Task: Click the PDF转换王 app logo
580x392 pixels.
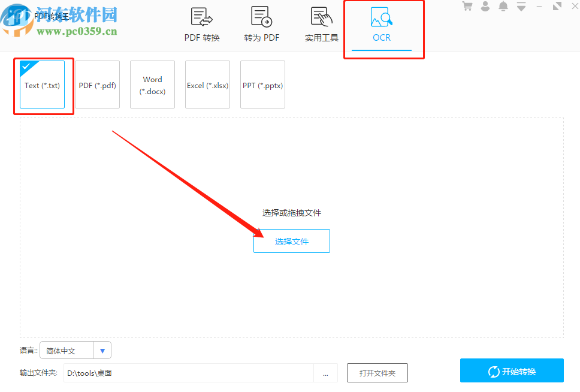Action: (16, 16)
